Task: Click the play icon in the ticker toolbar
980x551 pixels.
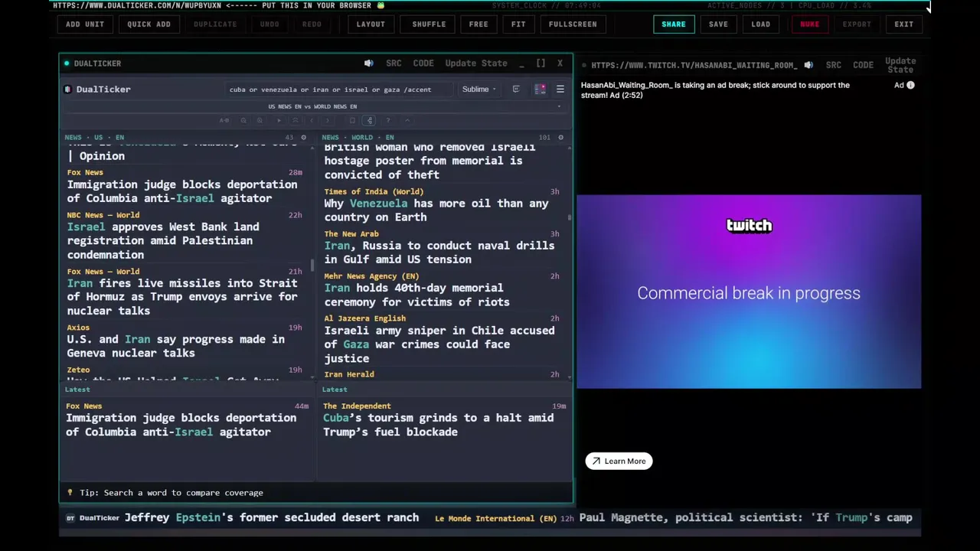Action: pyautogui.click(x=279, y=120)
